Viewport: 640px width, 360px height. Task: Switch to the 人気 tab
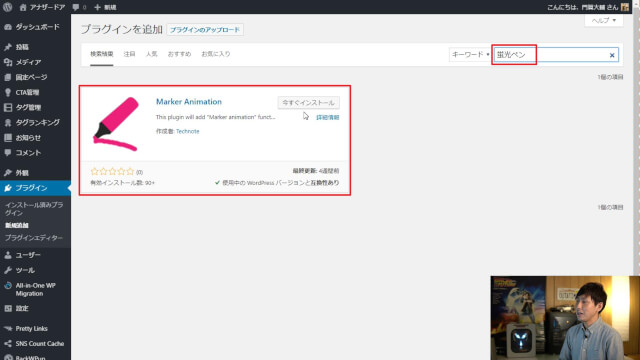click(x=151, y=54)
